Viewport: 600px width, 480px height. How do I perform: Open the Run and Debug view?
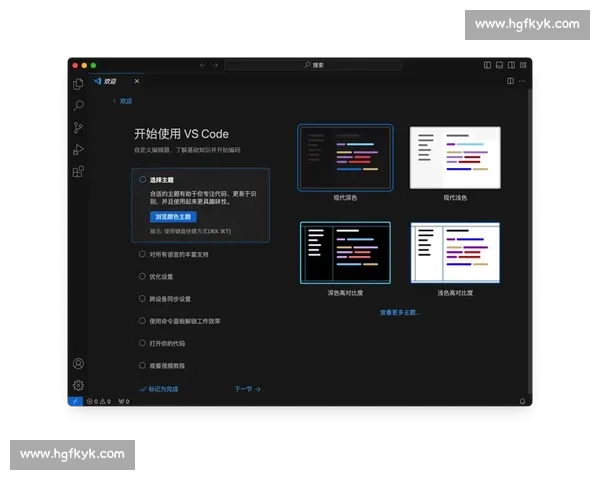(x=78, y=149)
